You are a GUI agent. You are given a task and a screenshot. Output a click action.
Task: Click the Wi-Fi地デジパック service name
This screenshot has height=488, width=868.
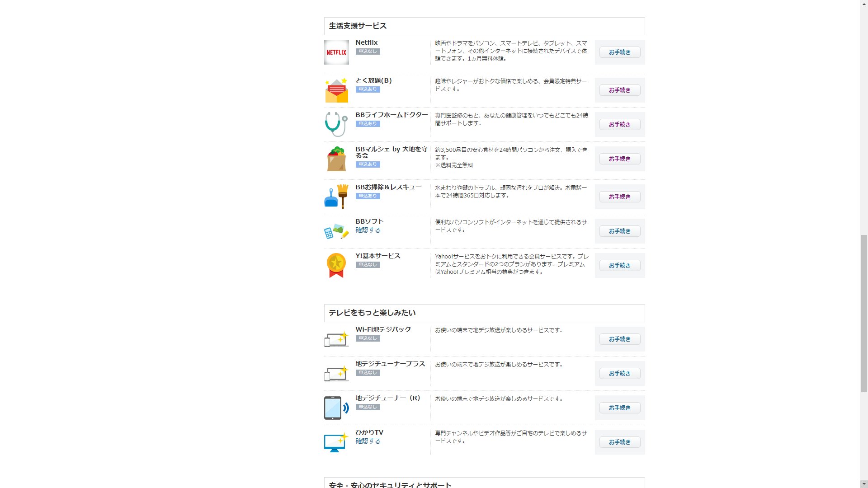pyautogui.click(x=383, y=329)
